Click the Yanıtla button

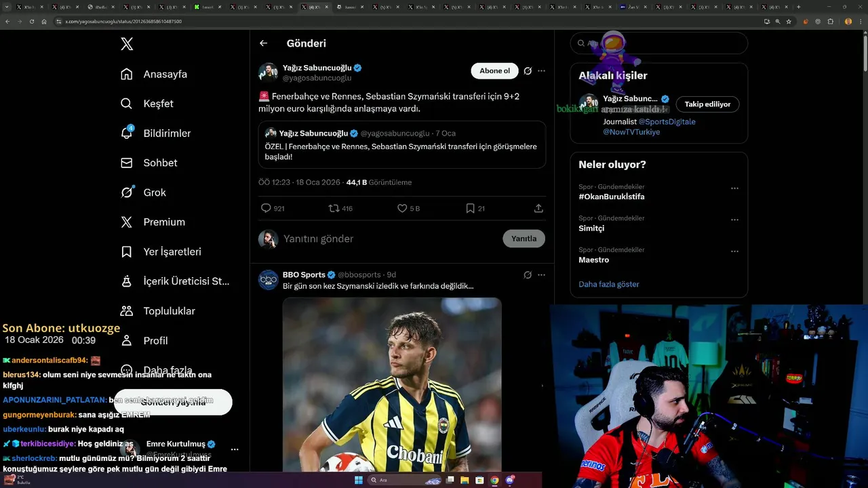point(524,239)
